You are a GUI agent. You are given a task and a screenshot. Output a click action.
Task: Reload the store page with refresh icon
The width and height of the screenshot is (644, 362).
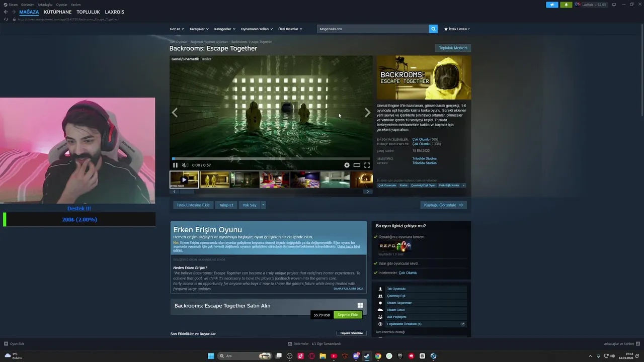(x=6, y=19)
